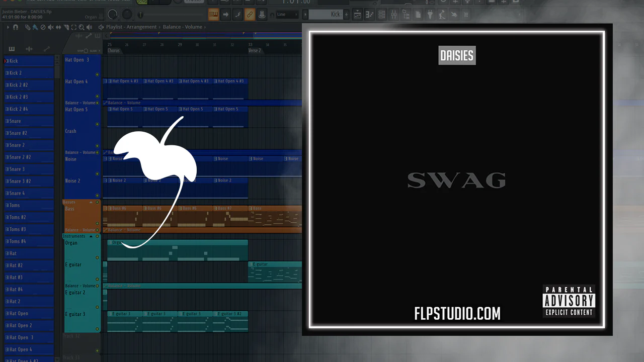Show audio clips tab in the picker panel
The image size is (644, 362).
(29, 49)
